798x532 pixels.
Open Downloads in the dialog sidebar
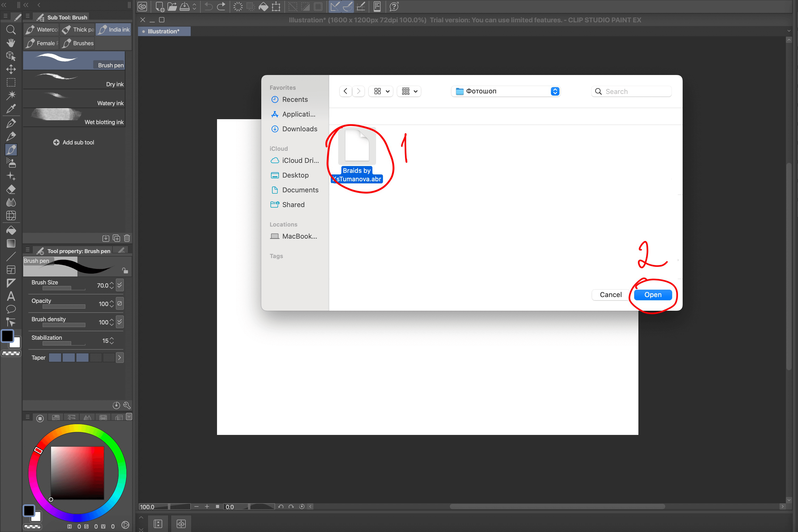[x=299, y=129]
